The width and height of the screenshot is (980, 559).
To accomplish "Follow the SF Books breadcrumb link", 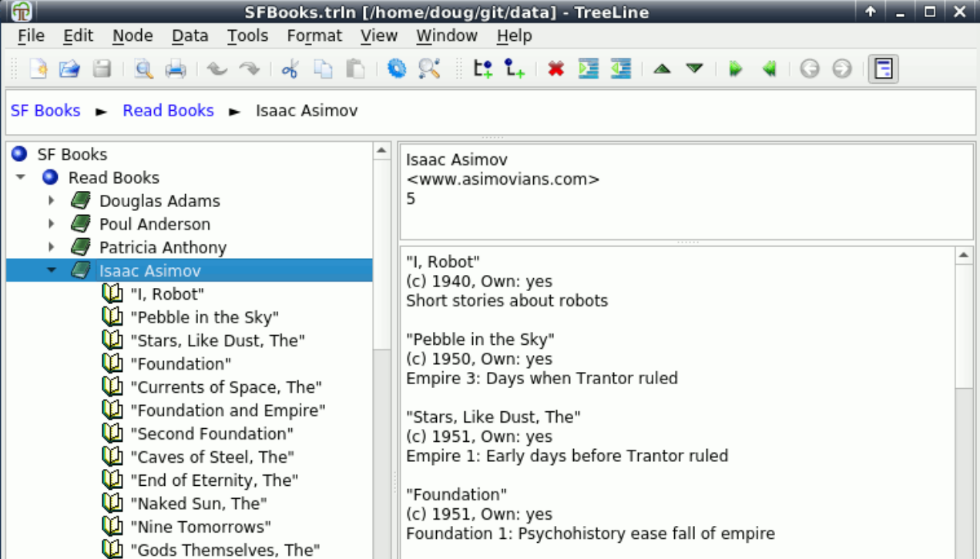I will coord(45,111).
